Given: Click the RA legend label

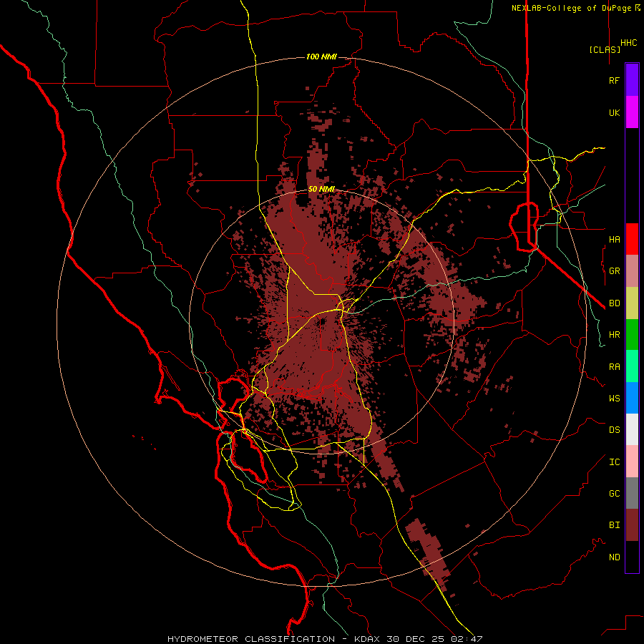Looking at the screenshot, I should (615, 367).
